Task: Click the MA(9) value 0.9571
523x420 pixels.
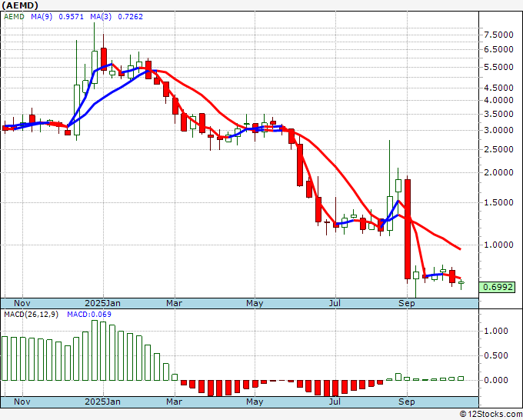Action: pos(71,16)
